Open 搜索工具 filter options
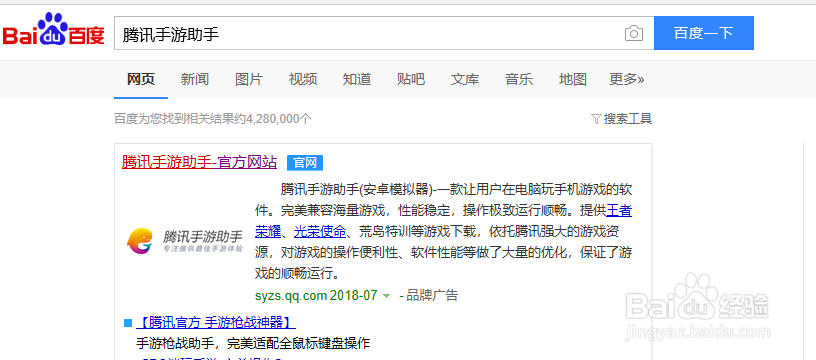The image size is (816, 360). point(622,119)
